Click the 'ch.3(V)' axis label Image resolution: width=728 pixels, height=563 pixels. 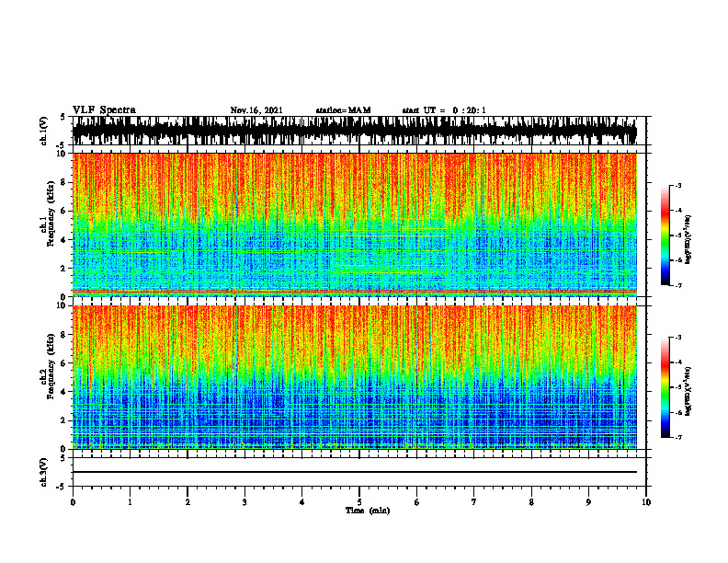pos(44,472)
